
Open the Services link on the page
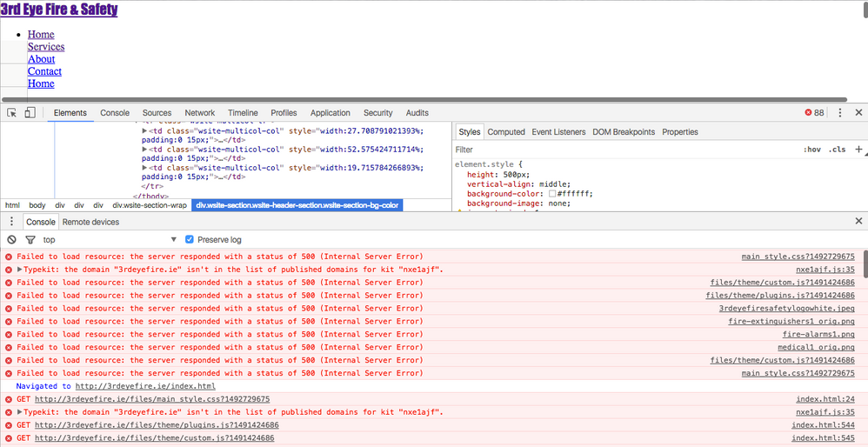pyautogui.click(x=46, y=47)
